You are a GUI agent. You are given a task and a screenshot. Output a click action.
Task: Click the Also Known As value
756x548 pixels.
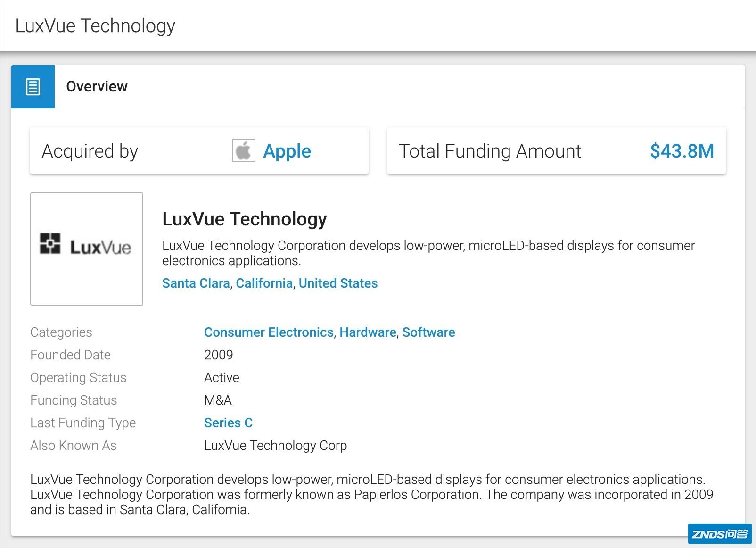click(x=275, y=445)
